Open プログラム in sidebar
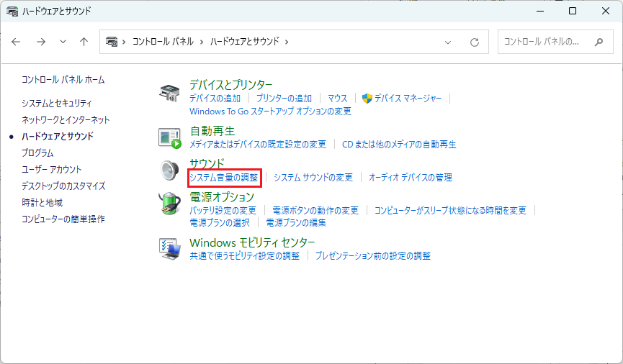This screenshot has width=623, height=364. [x=37, y=153]
